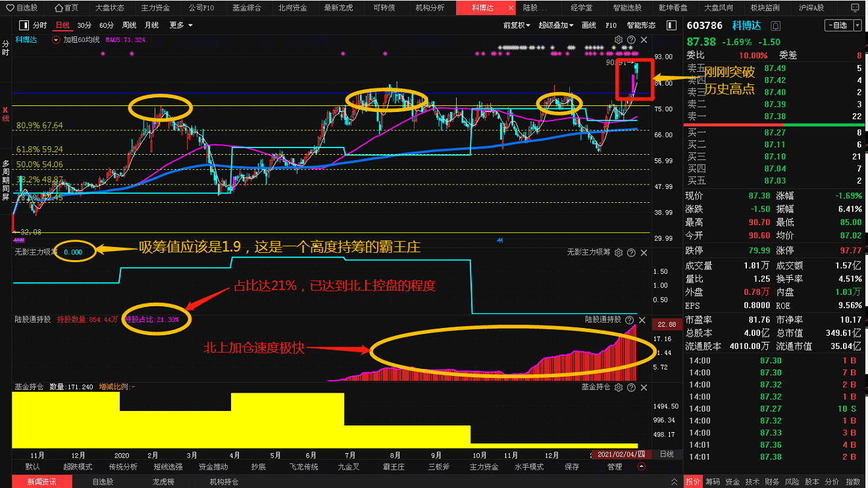
Task: Select the 筹码 tab in quote panel
Action: point(713,481)
